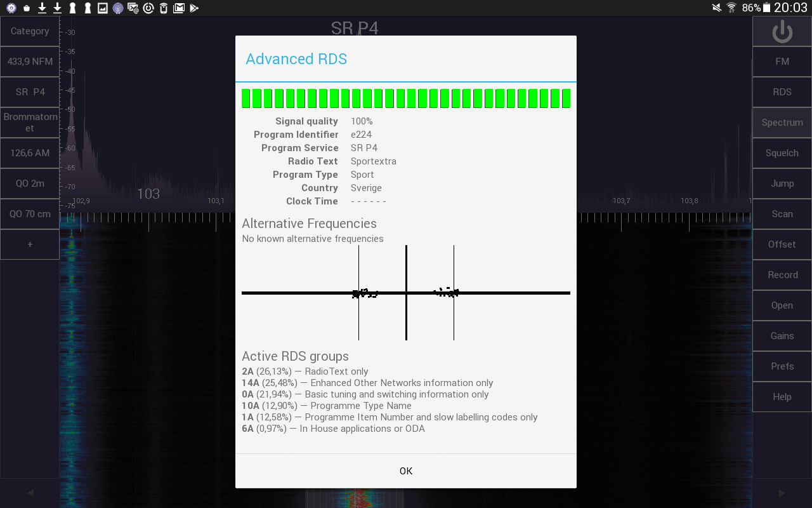The image size is (812, 508).
Task: Tap the green signal quality bar
Action: click(406, 98)
